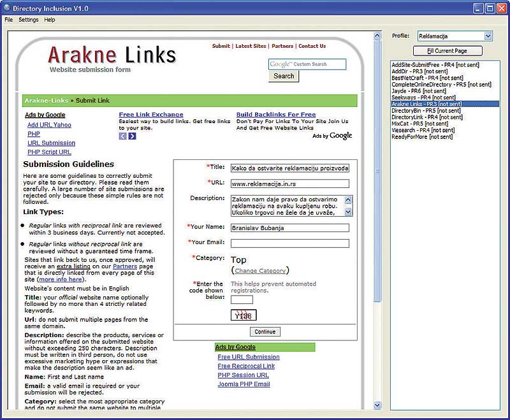Minimize the Directory Inclusion window
The width and height of the screenshot is (510, 420).
(478, 8)
